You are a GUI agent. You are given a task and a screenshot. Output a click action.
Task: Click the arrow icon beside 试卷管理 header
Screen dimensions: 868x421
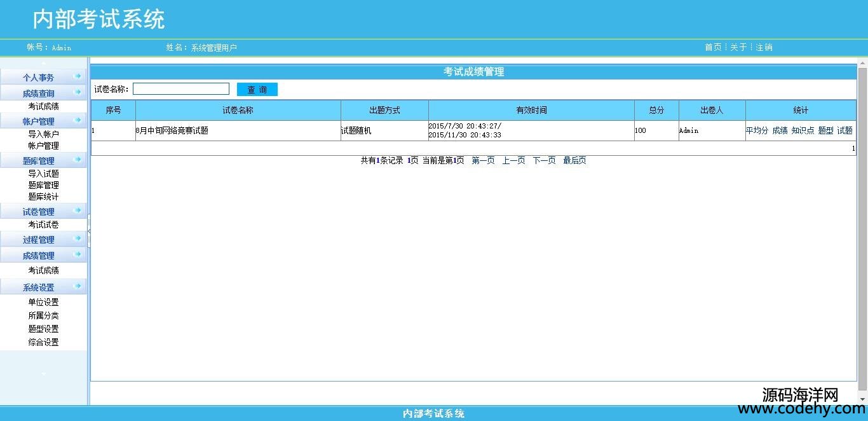78,210
